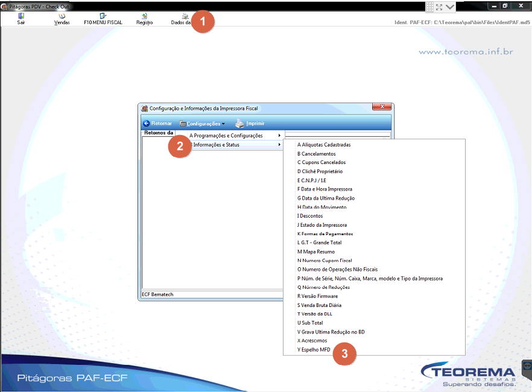Close the Configuração e Informações dialog
Viewport: 532px width, 392px height.
382,107
